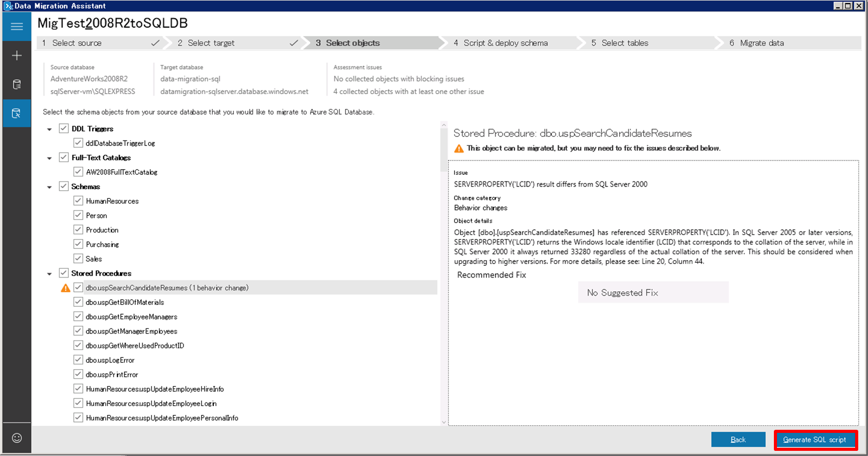Image resolution: width=868 pixels, height=456 pixels.
Task: Click the New project plus icon
Action: point(16,56)
